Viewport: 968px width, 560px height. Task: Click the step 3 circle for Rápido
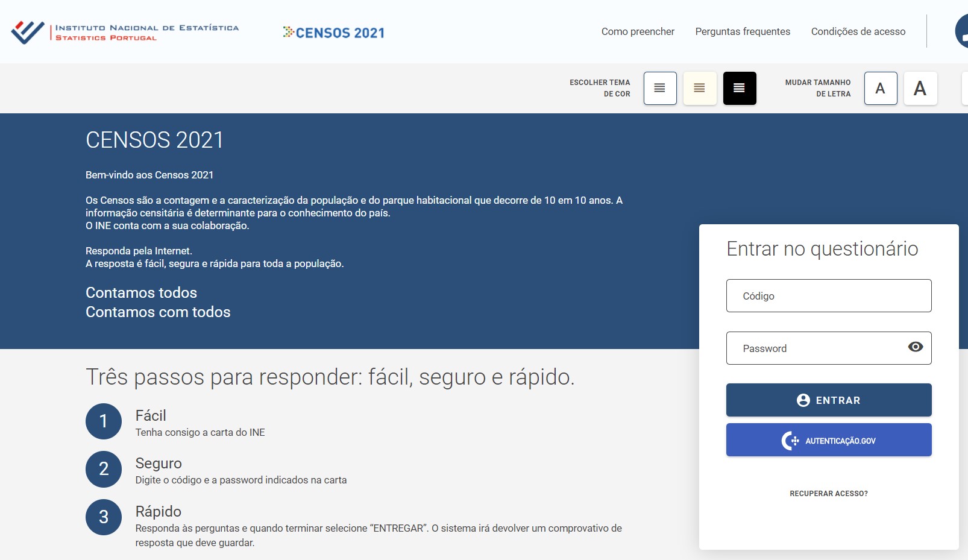coord(104,517)
